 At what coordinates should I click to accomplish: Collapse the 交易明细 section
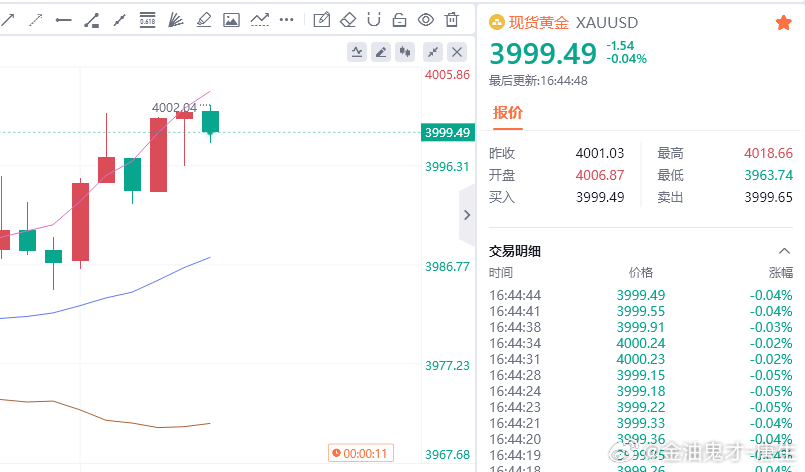pyautogui.click(x=784, y=251)
